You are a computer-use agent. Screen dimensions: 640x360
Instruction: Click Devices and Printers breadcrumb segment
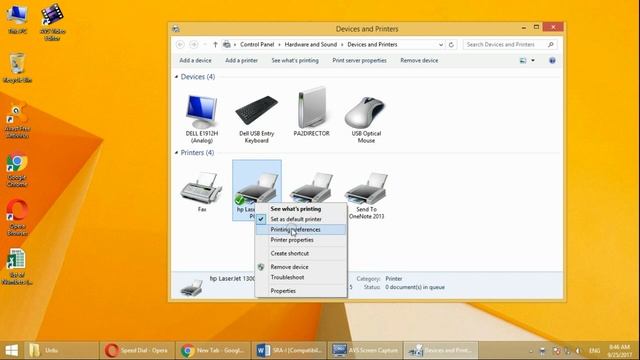[372, 44]
